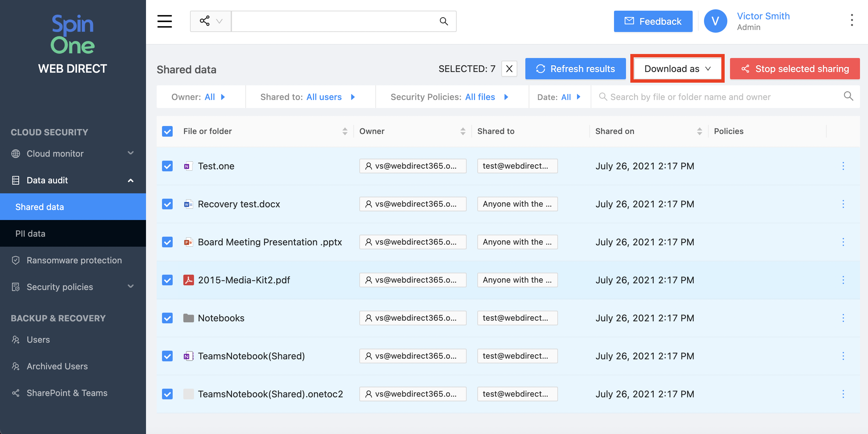Viewport: 868px width, 434px height.
Task: Open row actions for 2015-Media-Kit2.pdf
Action: coord(843,280)
